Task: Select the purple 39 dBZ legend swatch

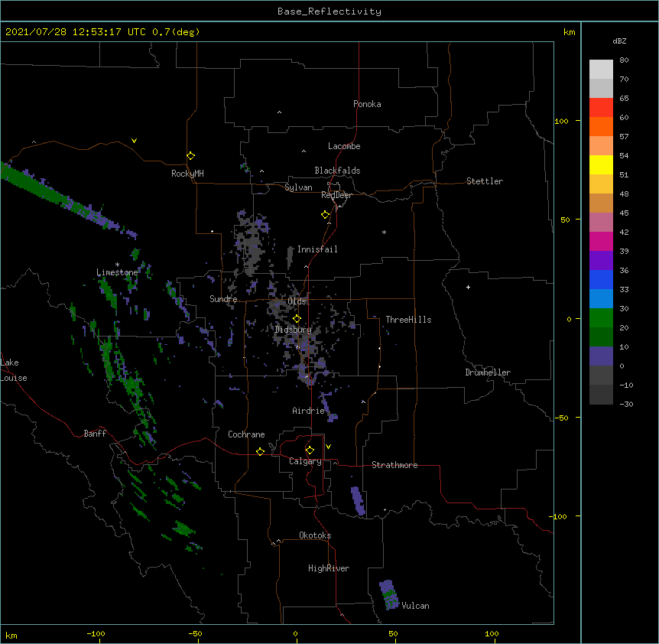Action: pyautogui.click(x=601, y=260)
